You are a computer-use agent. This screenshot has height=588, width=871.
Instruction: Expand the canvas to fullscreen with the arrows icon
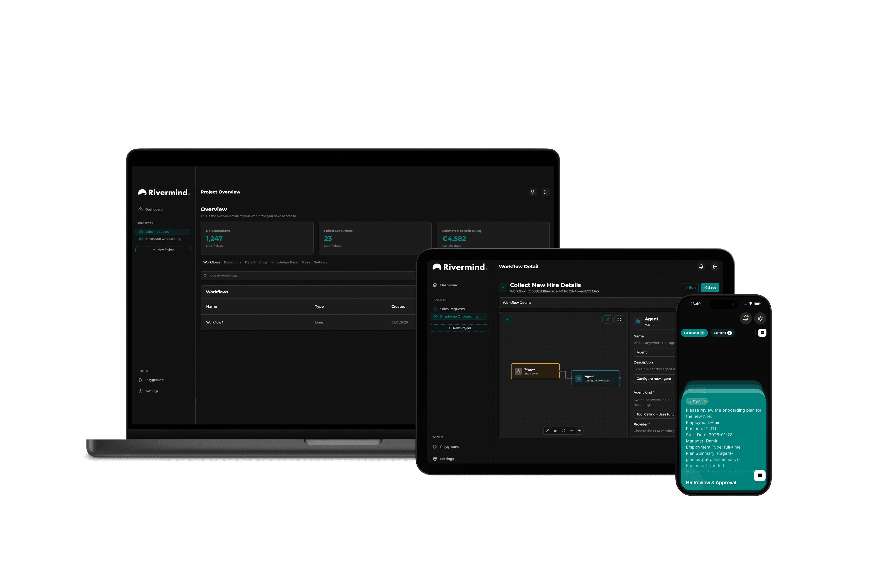pyautogui.click(x=619, y=320)
